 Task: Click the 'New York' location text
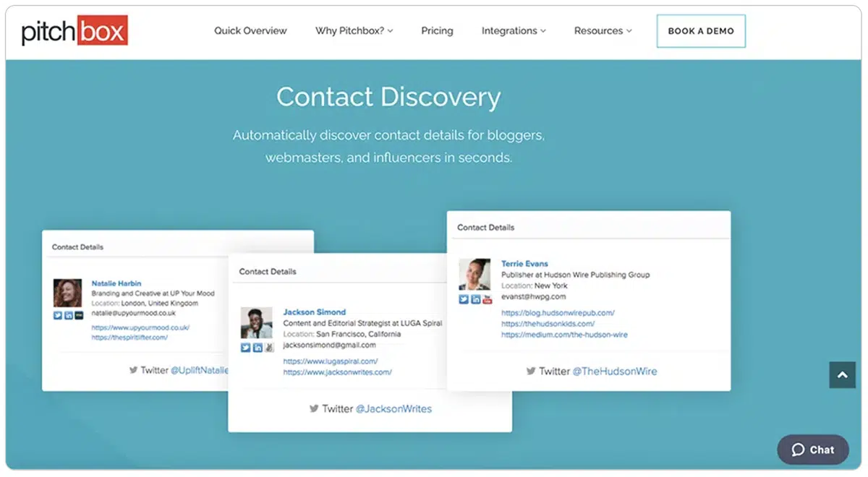[x=551, y=285]
